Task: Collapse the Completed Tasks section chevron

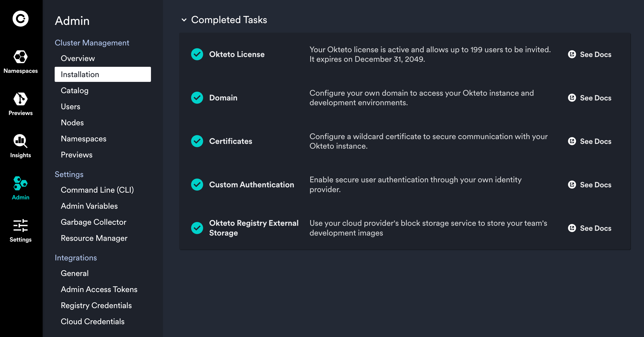Action: (x=184, y=20)
